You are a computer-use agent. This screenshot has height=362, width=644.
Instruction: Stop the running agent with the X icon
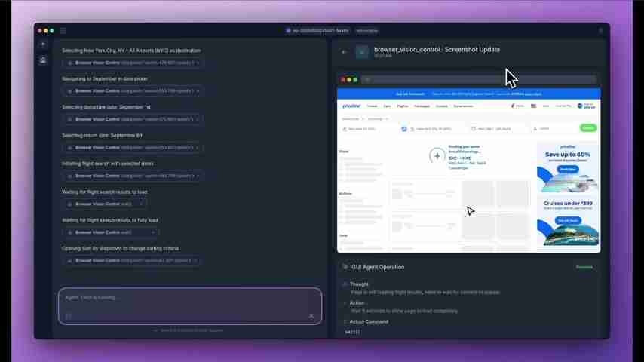[x=311, y=315]
